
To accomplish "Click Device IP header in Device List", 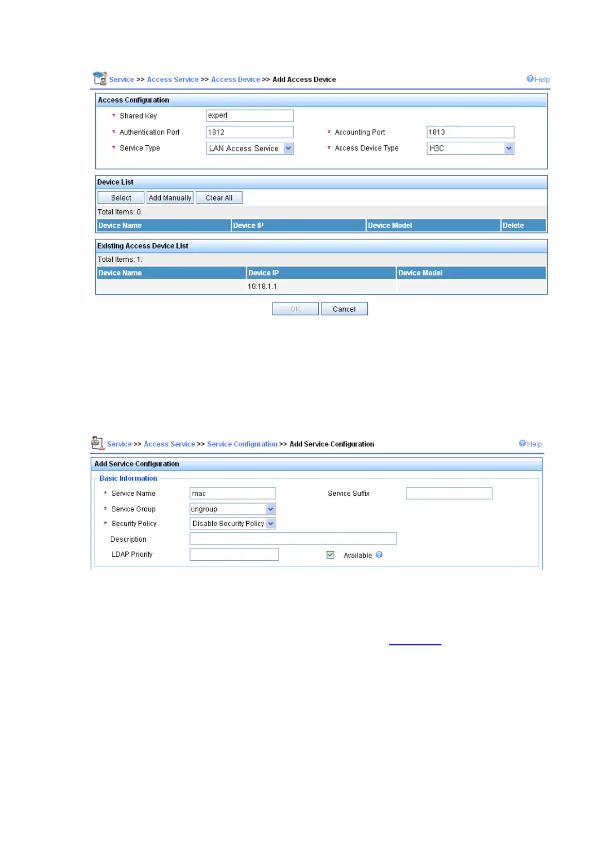I will pyautogui.click(x=299, y=225).
